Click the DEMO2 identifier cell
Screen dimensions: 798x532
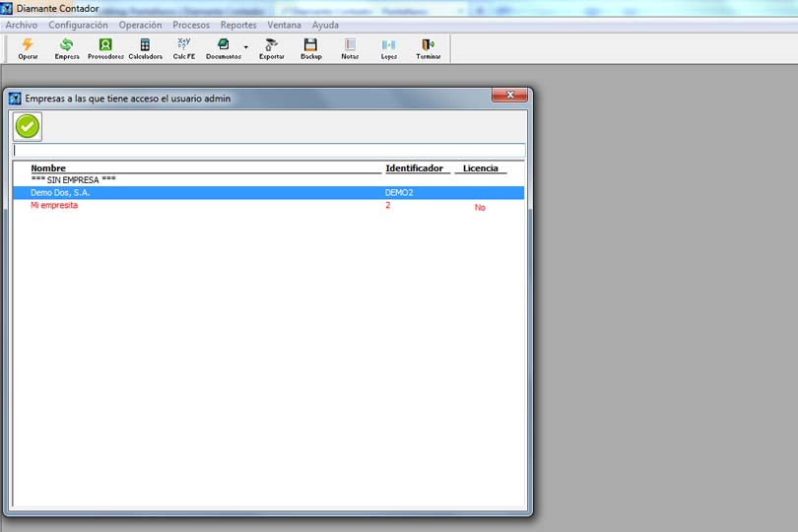pos(399,192)
